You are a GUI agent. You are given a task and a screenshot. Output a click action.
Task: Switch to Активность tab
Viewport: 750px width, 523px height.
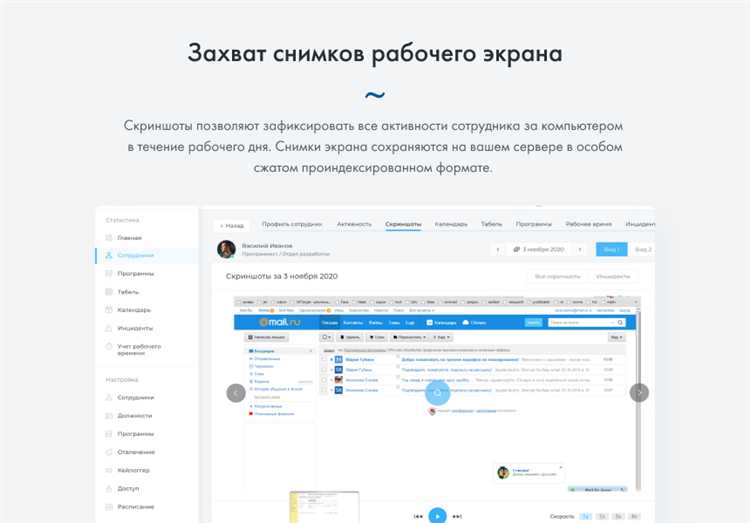[354, 224]
